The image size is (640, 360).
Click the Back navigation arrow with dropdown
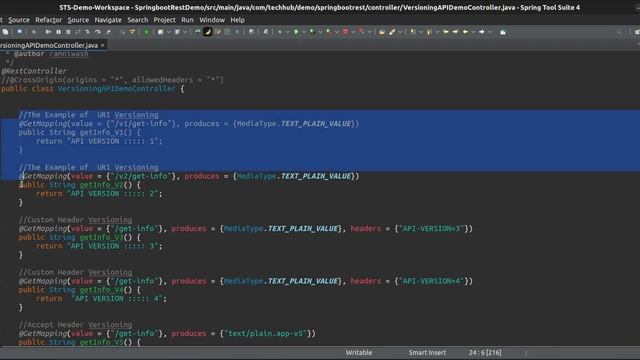(465, 32)
